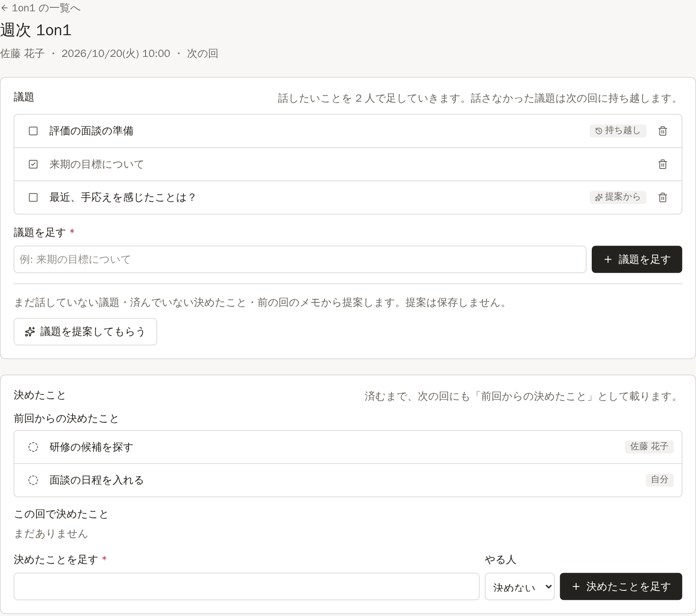
Task: Check the 評価の面談の準備 checkbox
Action: [33, 131]
